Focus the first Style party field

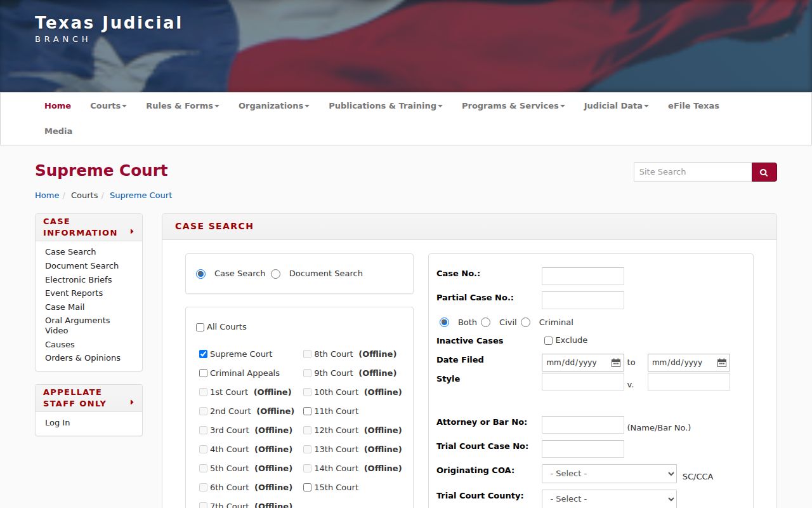(583, 382)
